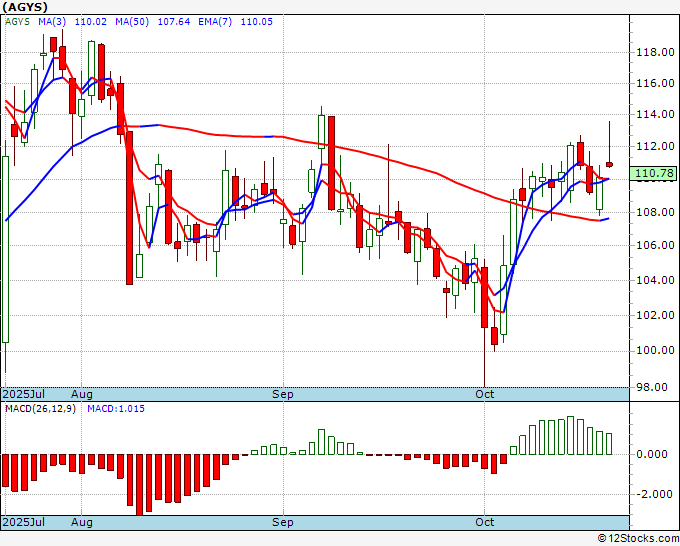Click the 118.00 price axis label
The height and width of the screenshot is (546, 680).
655,52
